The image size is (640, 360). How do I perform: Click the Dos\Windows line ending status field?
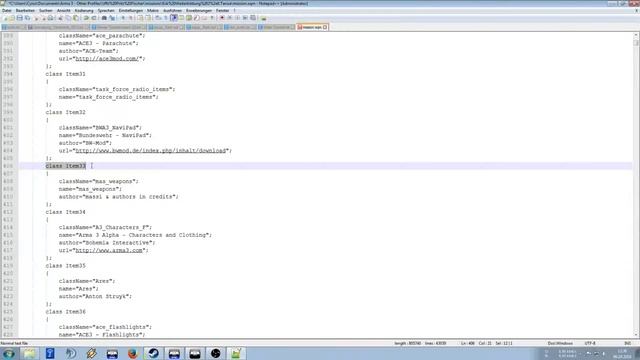[560, 343]
